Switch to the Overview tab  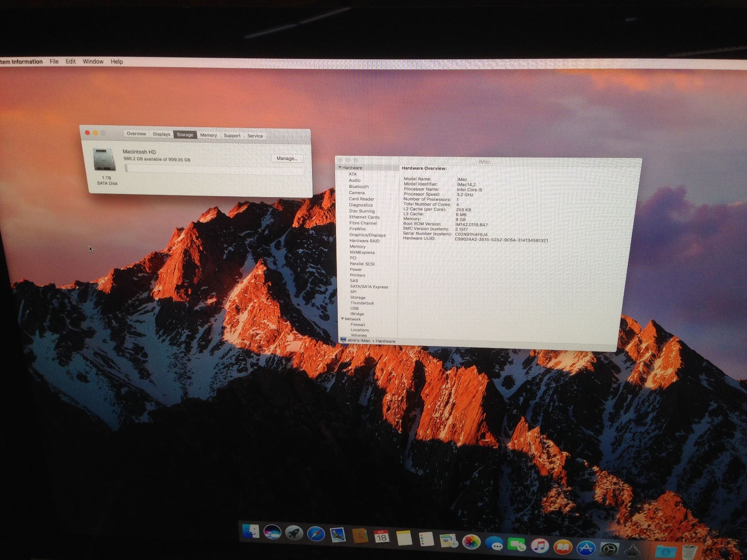[136, 134]
